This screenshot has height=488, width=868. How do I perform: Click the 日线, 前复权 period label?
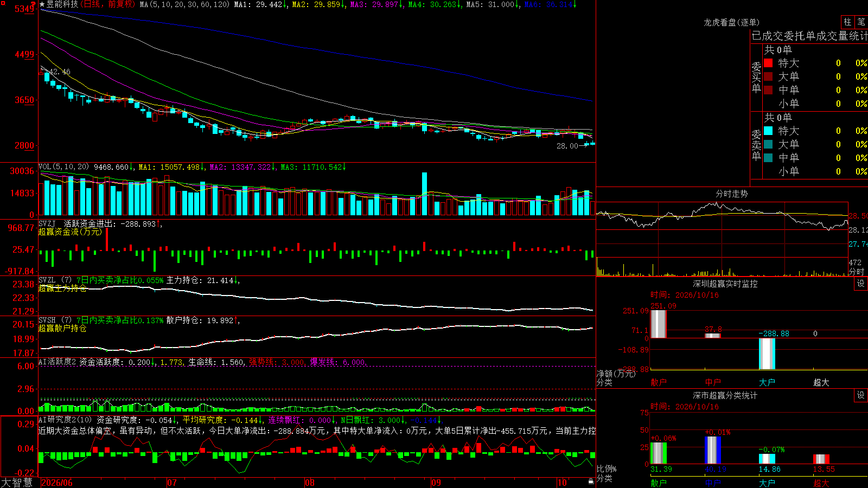click(108, 4)
